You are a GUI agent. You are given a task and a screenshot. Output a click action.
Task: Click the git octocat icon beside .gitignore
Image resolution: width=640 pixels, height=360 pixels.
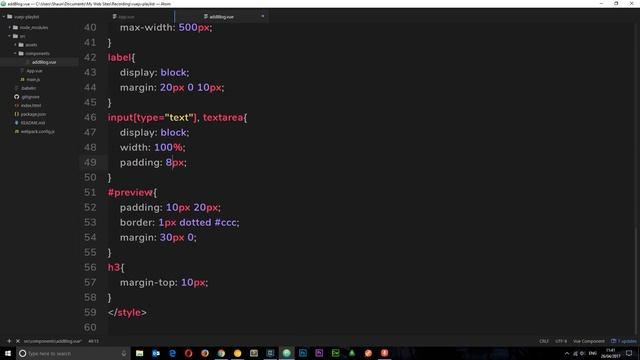click(x=16, y=97)
